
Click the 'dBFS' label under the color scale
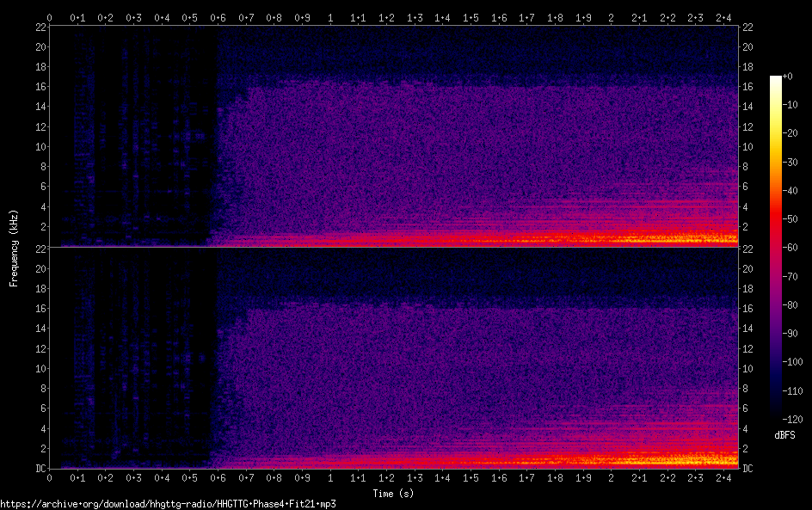784,435
